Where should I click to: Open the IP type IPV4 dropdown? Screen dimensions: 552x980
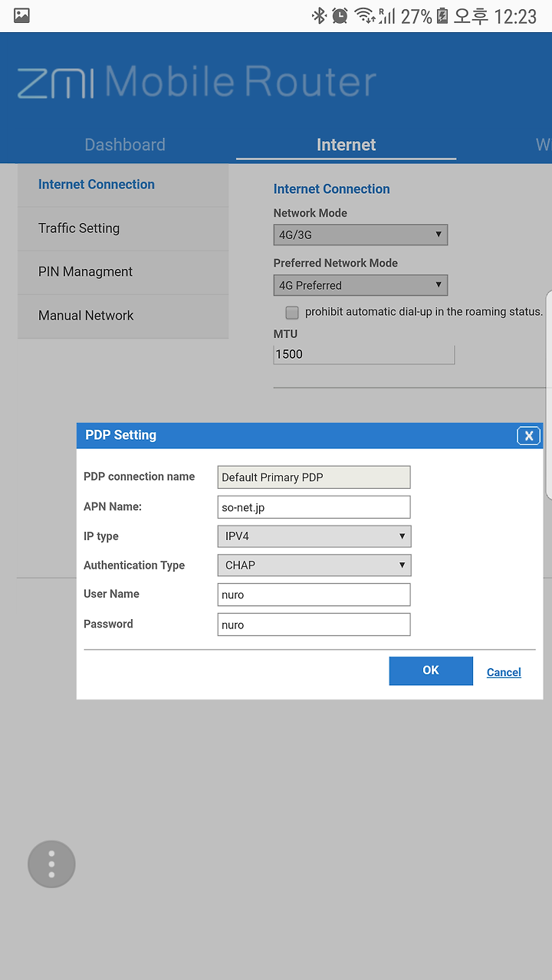point(314,536)
